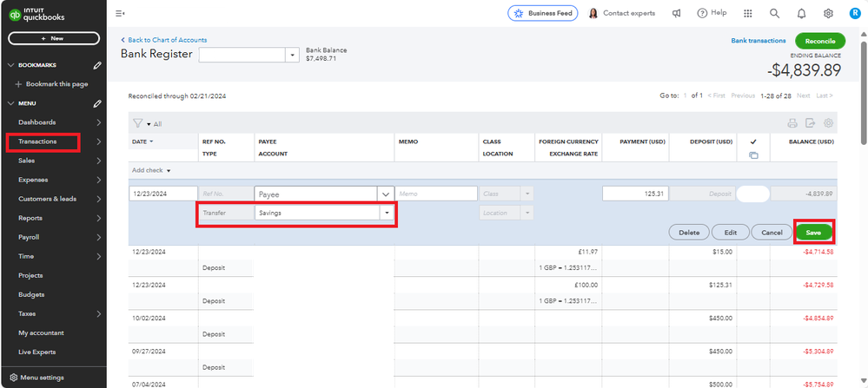
Task: Open the megaphone announcements icon
Action: coord(676,13)
